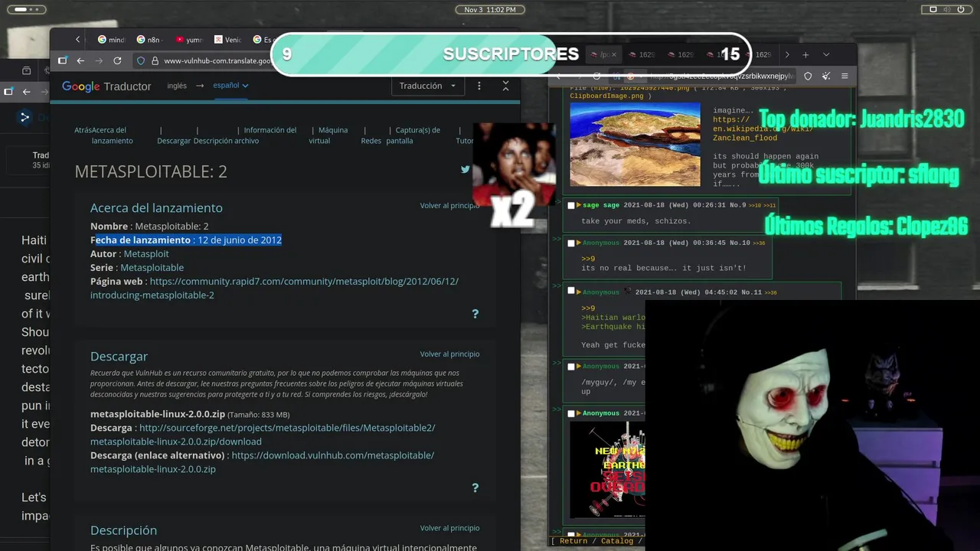Switch to the n8n tab
Image resolution: width=980 pixels, height=551 pixels.
click(x=149, y=40)
